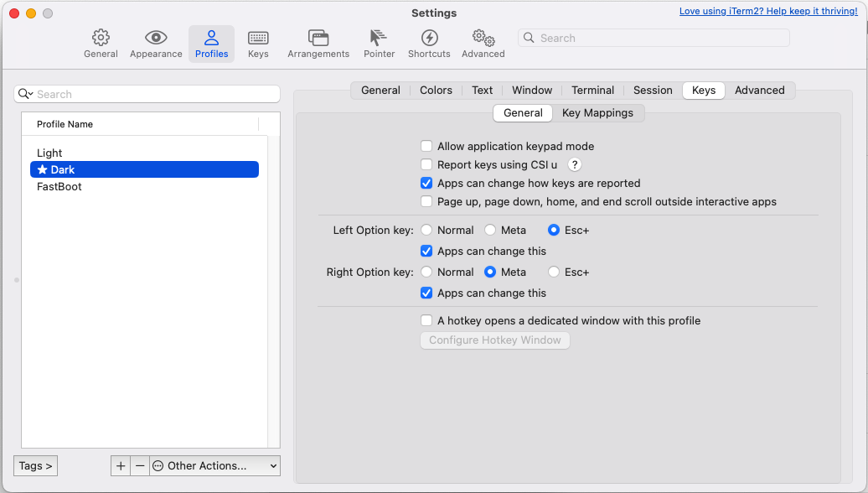Switch to the Colors profile tab

436,91
